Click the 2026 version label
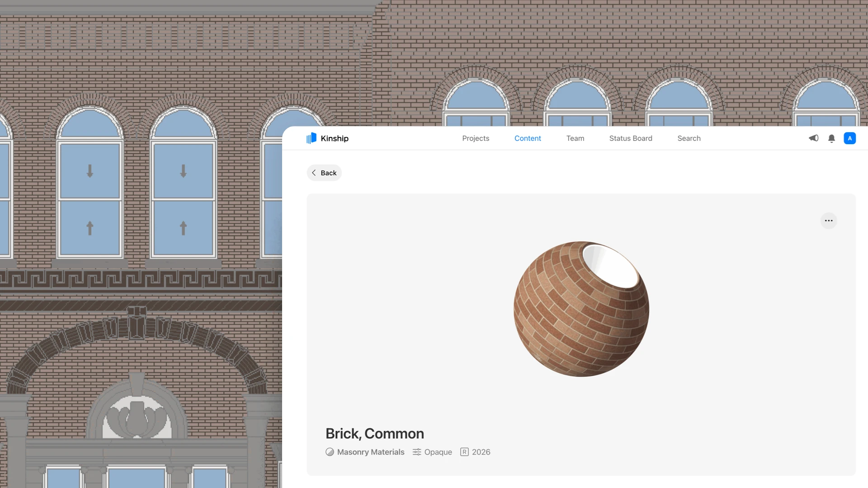The height and width of the screenshot is (488, 868). tap(481, 452)
